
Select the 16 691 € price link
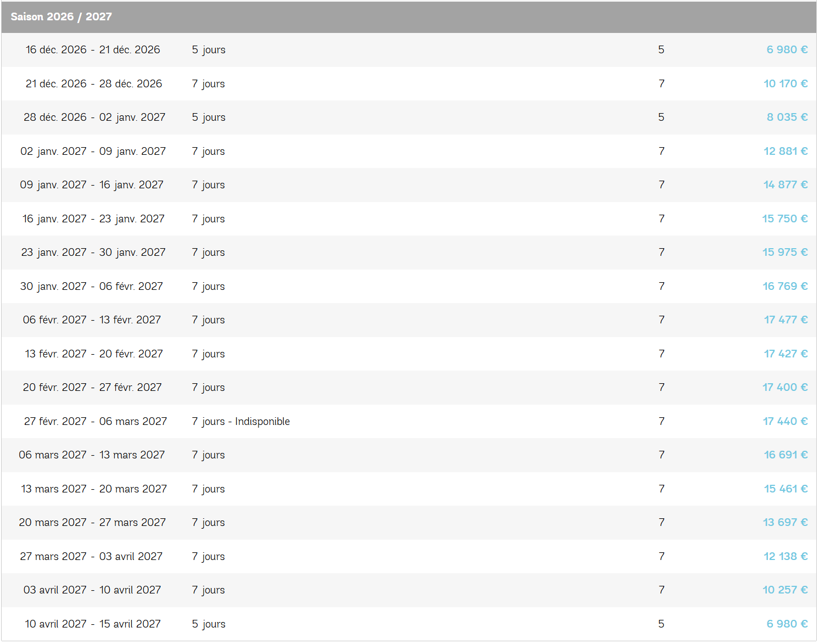(x=786, y=455)
